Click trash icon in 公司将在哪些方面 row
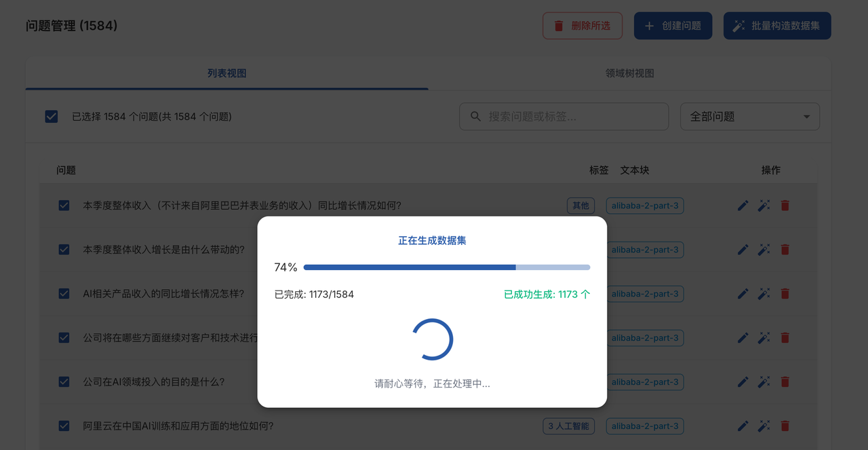The width and height of the screenshot is (868, 450). [x=785, y=338]
